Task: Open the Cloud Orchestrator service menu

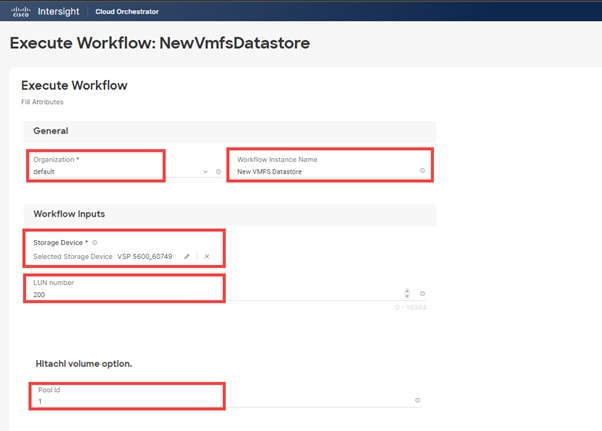Action: coord(127,12)
